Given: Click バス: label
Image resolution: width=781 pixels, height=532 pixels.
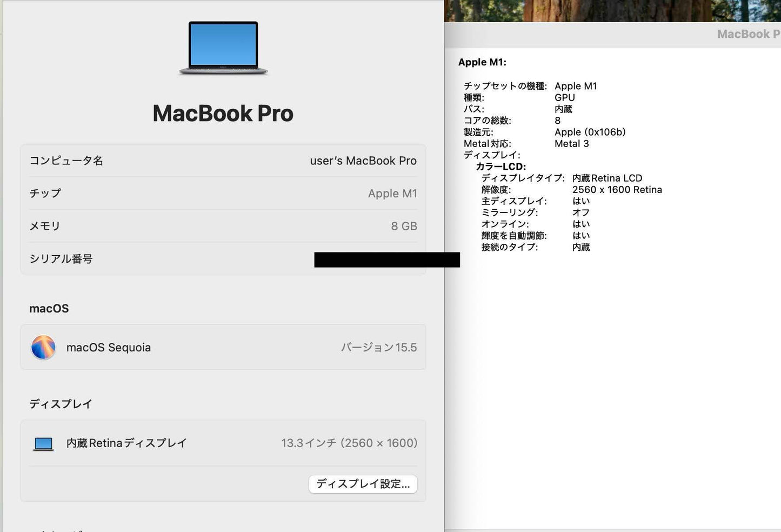Looking at the screenshot, I should 474,109.
